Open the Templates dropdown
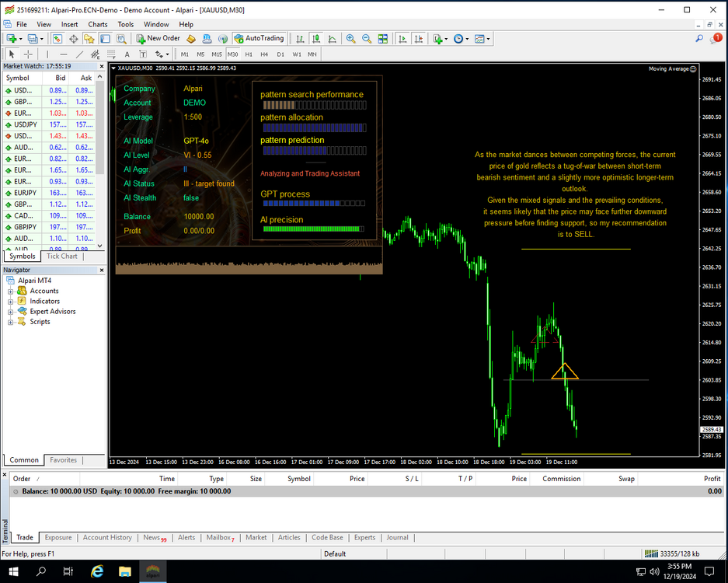 point(482,39)
